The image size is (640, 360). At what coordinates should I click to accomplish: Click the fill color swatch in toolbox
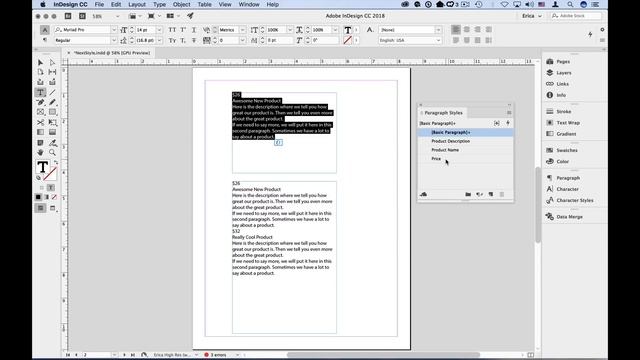[x=42, y=167]
